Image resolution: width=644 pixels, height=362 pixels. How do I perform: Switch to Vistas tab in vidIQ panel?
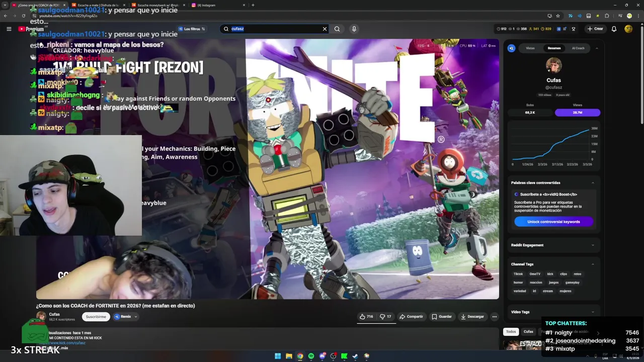click(x=530, y=48)
